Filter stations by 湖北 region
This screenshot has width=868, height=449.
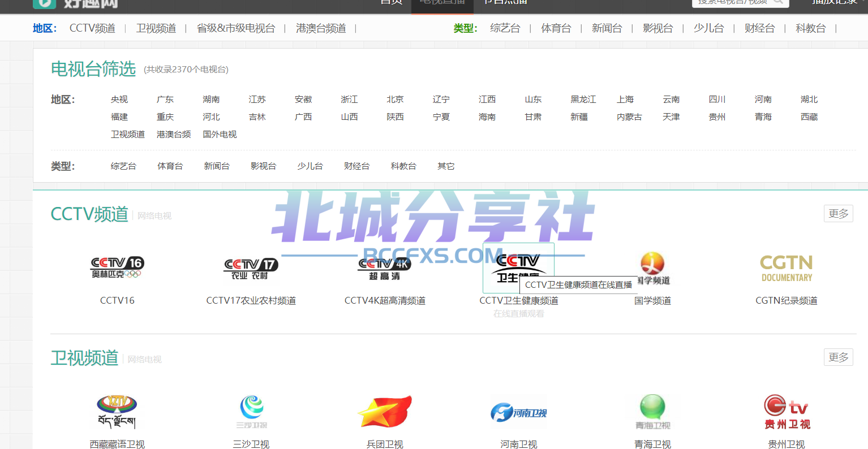point(809,100)
